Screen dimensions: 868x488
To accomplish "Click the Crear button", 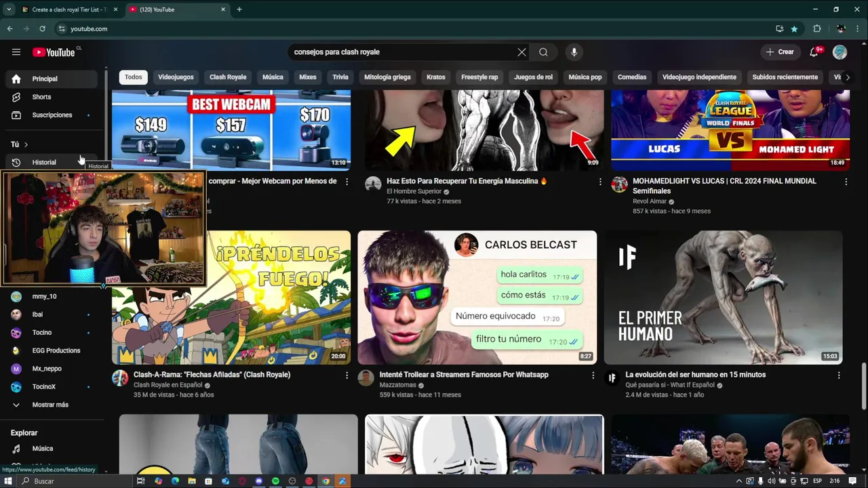I will [779, 52].
